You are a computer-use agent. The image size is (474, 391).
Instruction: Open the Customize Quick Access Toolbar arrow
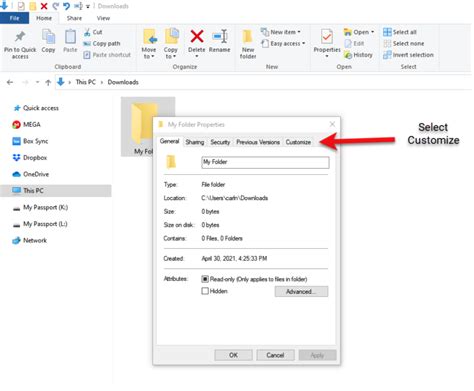88,6
